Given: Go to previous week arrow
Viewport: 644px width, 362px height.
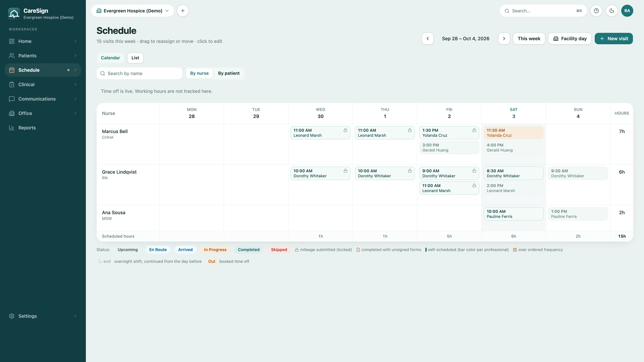Looking at the screenshot, I should (x=427, y=39).
